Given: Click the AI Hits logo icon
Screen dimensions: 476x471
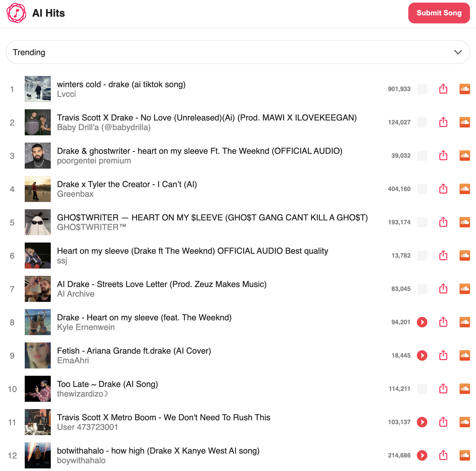Looking at the screenshot, I should pyautogui.click(x=16, y=13).
